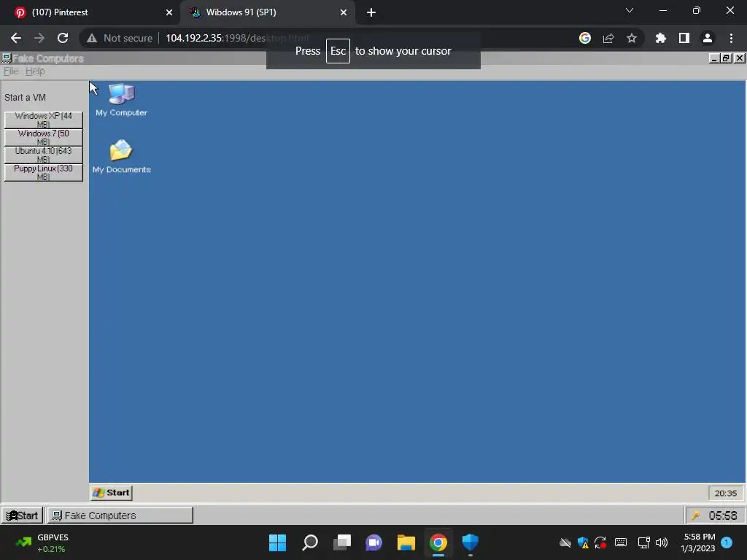Select the Fake Computers taskbar button
The width and height of the screenshot is (747, 560).
120,516
